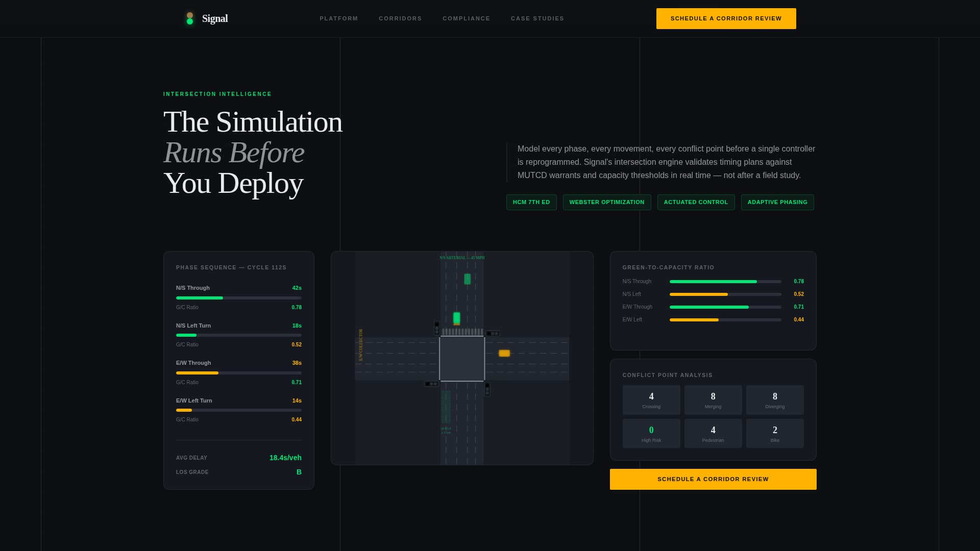Viewport: 980px width, 551px height.
Task: Select the Actuated Control tag
Action: coord(696,202)
